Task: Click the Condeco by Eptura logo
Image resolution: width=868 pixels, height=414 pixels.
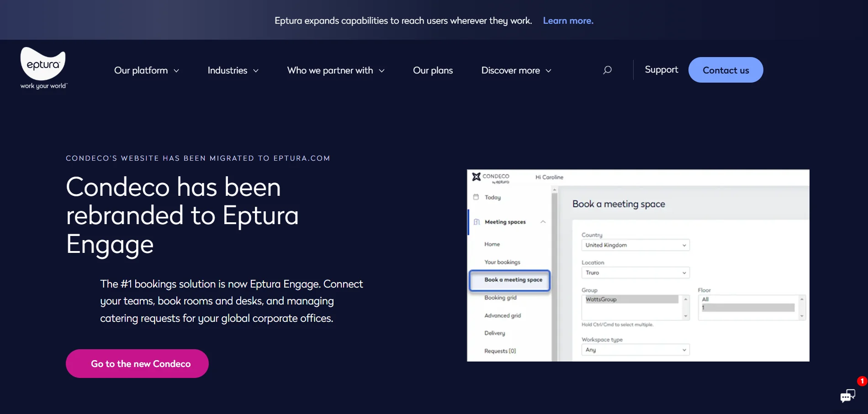Action: (x=491, y=178)
